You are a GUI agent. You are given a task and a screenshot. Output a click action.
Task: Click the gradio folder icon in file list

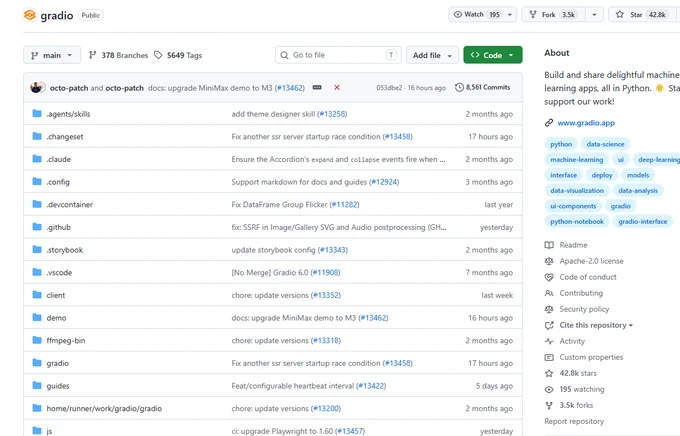[x=37, y=363]
